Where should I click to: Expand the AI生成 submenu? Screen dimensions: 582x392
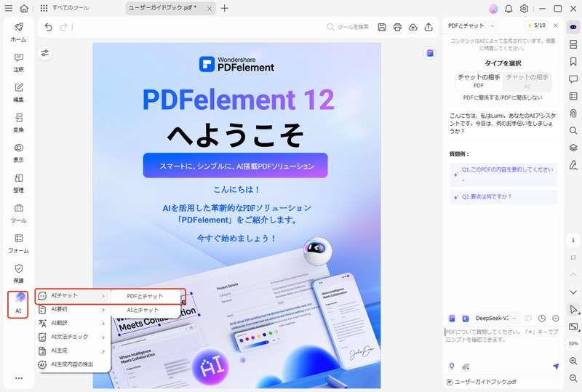73,351
